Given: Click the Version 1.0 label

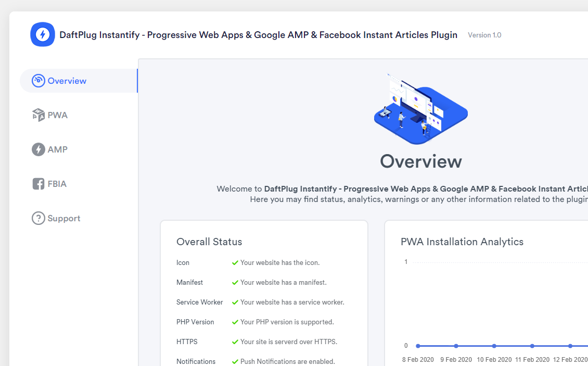Looking at the screenshot, I should coord(484,35).
